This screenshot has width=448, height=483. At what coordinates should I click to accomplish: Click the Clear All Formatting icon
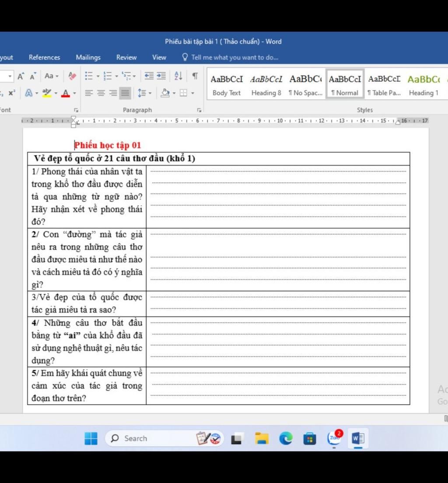[x=72, y=76]
